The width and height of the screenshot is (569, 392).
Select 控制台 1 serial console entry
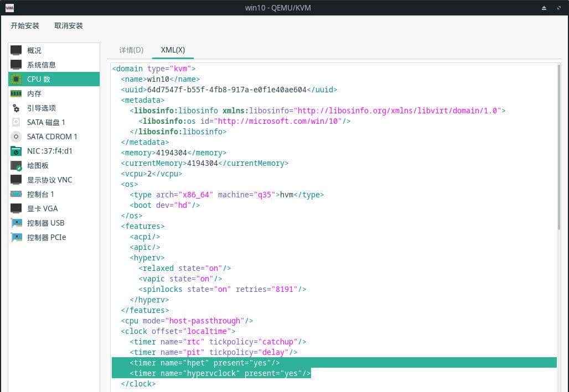pos(40,194)
